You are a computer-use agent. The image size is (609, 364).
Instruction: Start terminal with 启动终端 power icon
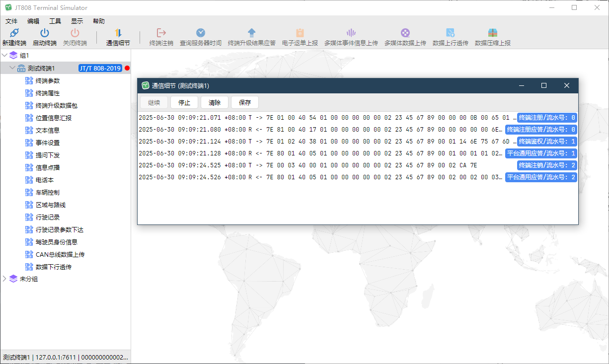click(45, 33)
